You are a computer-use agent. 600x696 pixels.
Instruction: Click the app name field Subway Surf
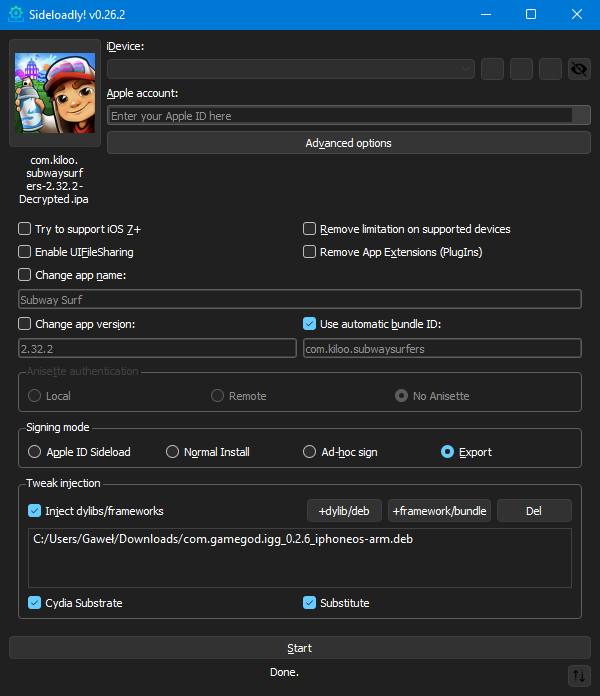(x=300, y=300)
